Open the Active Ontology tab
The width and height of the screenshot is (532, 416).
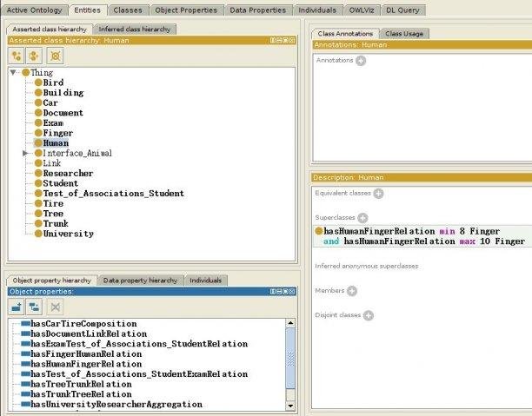click(34, 10)
